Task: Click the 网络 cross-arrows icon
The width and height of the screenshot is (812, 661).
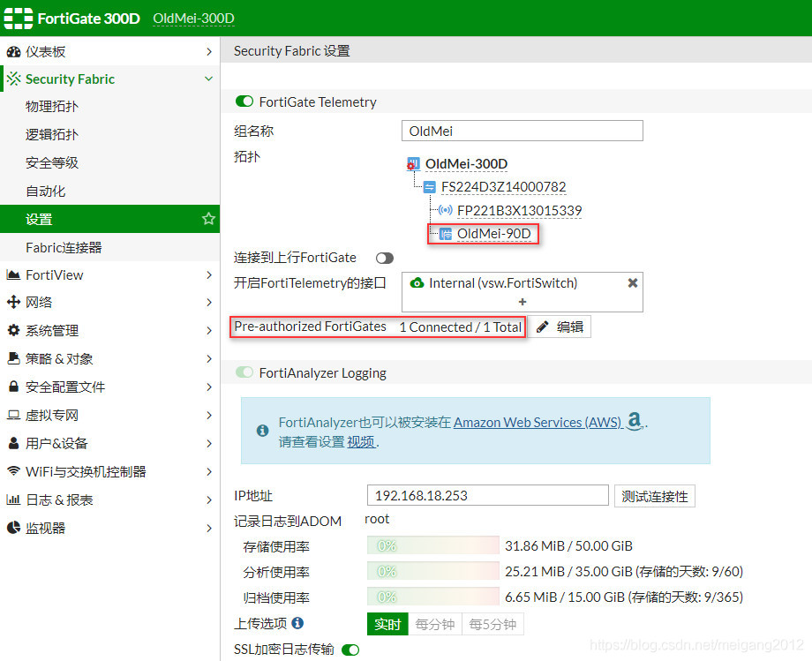Action: 13,303
